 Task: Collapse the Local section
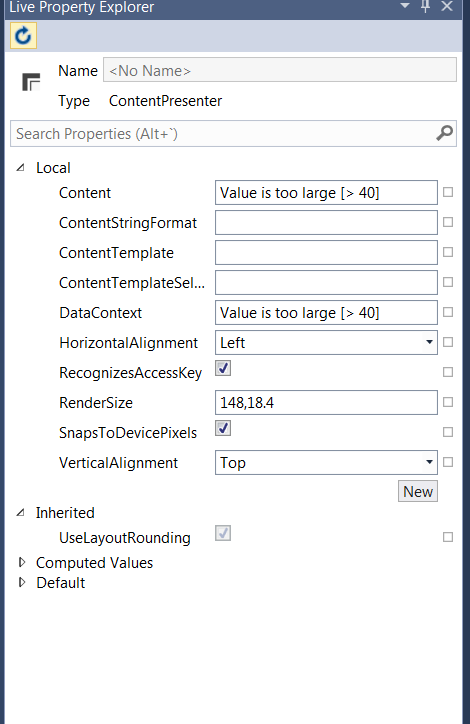click(x=21, y=168)
